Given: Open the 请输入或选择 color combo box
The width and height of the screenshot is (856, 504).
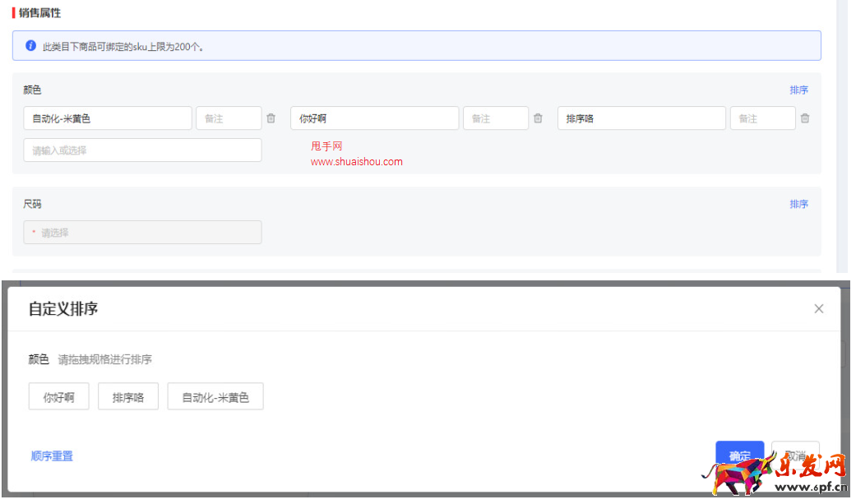Looking at the screenshot, I should pos(142,150).
